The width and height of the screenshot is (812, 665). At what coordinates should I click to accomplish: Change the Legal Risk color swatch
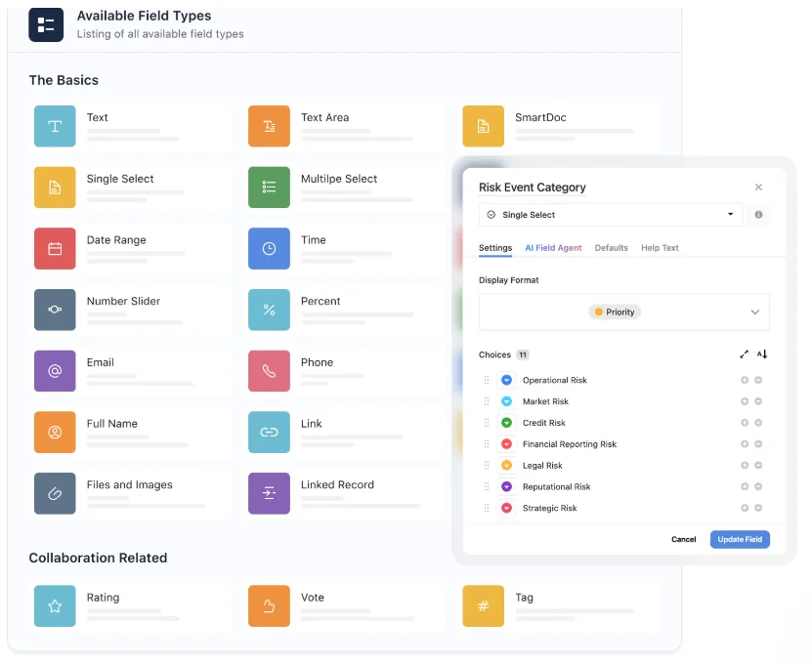coord(506,465)
